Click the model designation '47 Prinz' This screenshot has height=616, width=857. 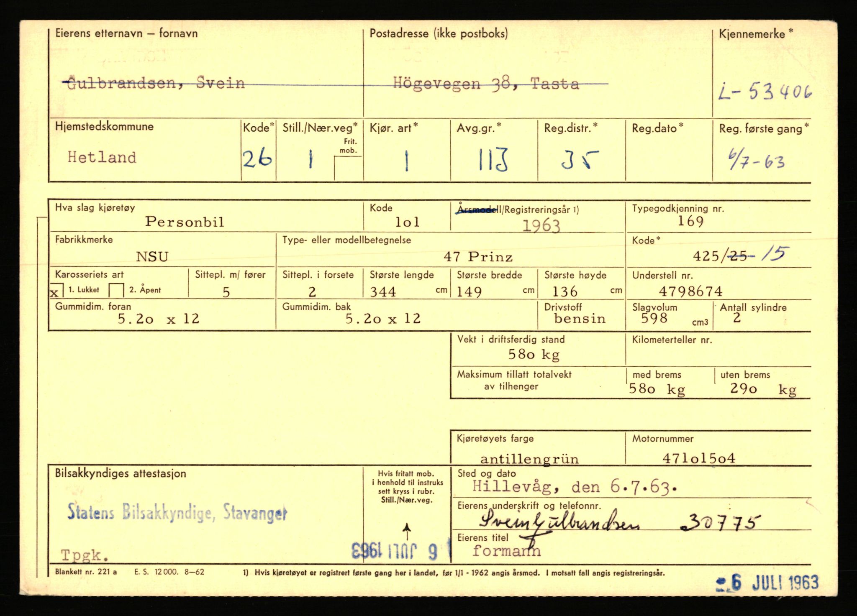point(478,256)
